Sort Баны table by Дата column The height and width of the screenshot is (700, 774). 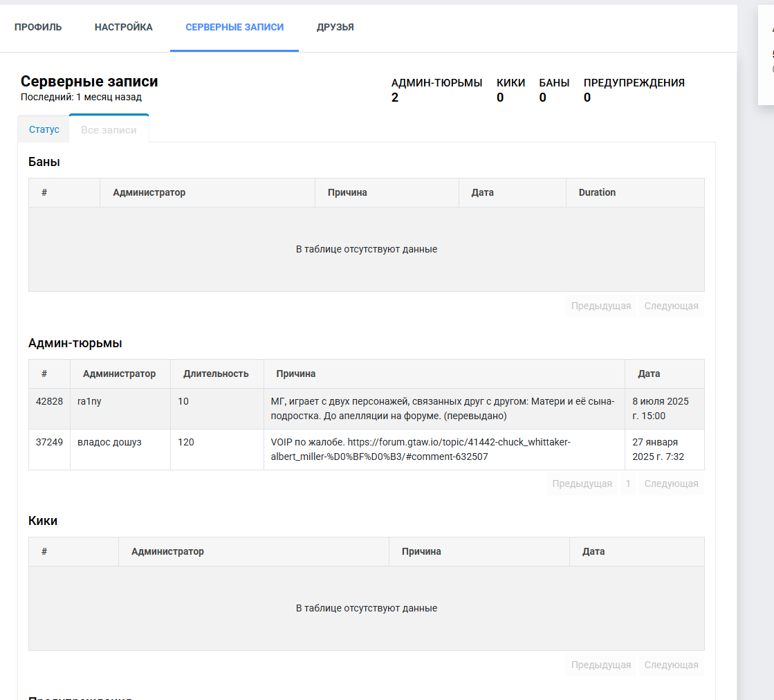click(x=513, y=192)
